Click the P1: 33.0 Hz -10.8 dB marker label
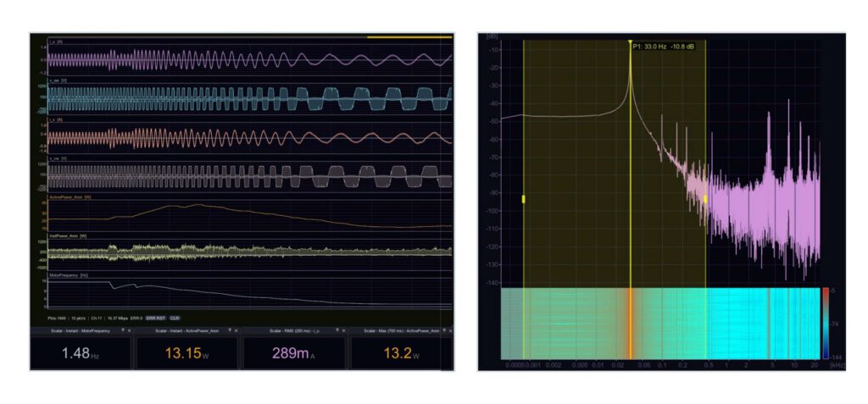 coord(663,47)
